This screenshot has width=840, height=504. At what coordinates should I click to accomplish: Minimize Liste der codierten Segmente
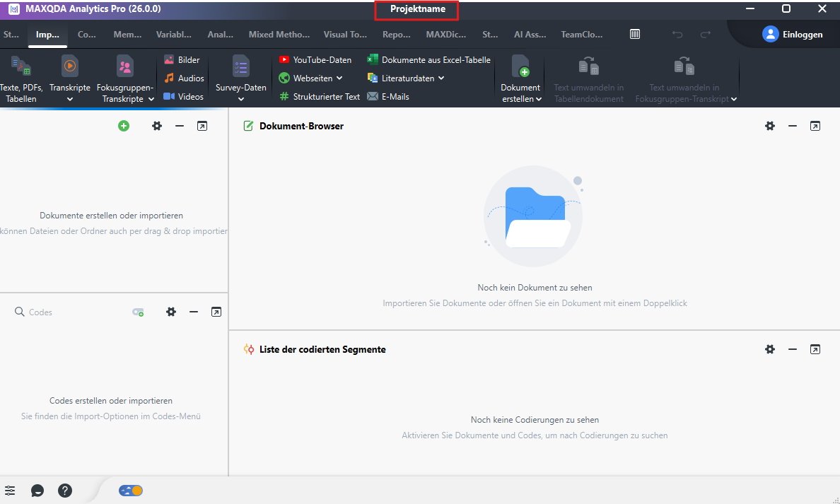pyautogui.click(x=793, y=349)
